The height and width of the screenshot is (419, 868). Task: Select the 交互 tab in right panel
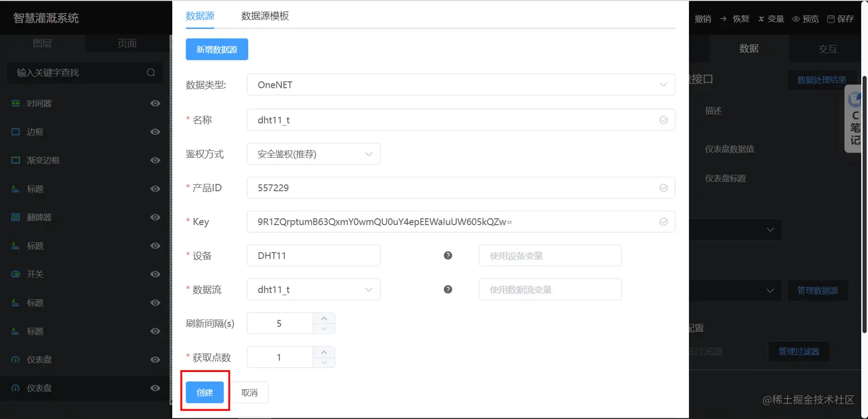(x=827, y=49)
